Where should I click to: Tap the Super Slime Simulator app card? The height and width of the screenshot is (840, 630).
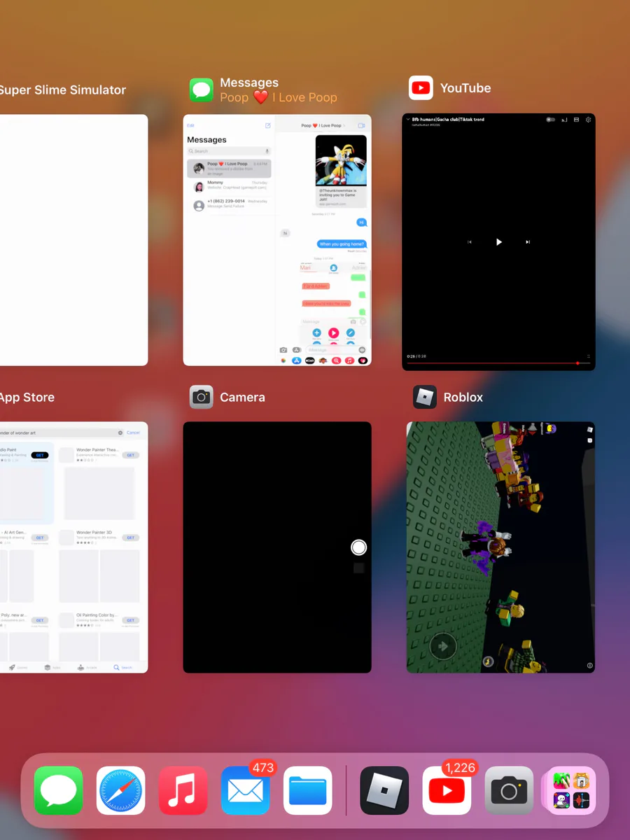[x=73, y=240]
